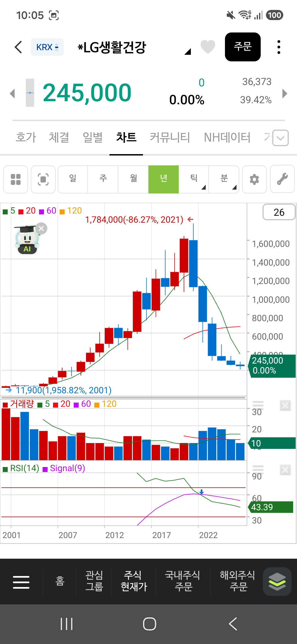This screenshot has width=297, height=644.
Task: Tap the candle count field showing 26
Action: [x=279, y=212]
